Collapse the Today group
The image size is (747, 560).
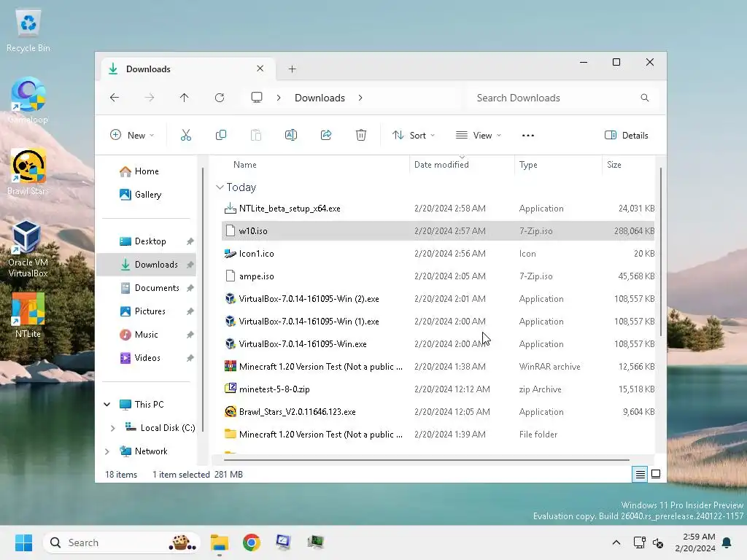click(x=220, y=187)
